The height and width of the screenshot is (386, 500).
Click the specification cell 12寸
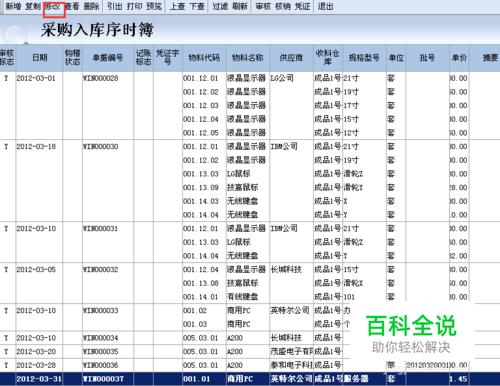(x=351, y=133)
